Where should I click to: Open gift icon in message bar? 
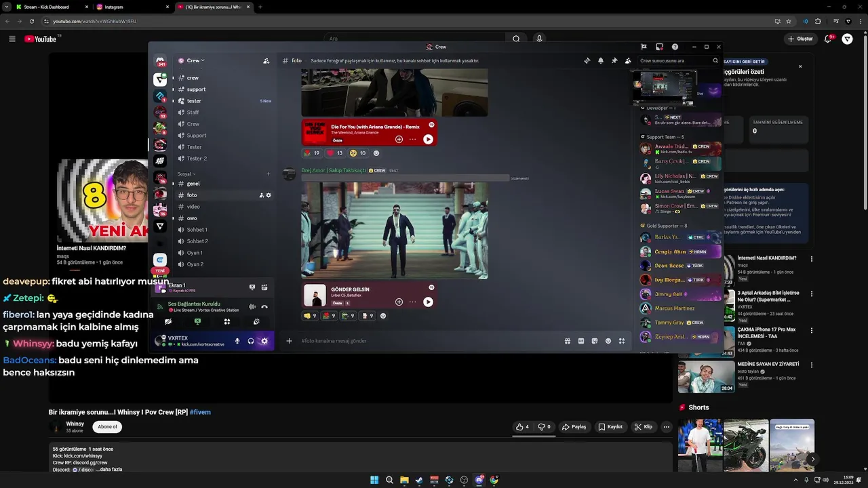[568, 341]
